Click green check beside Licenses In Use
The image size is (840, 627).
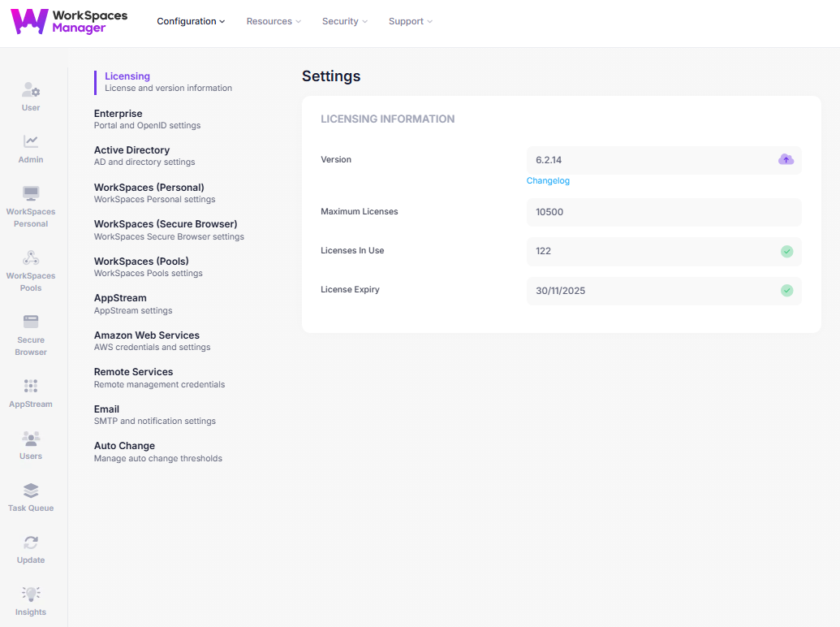(786, 251)
